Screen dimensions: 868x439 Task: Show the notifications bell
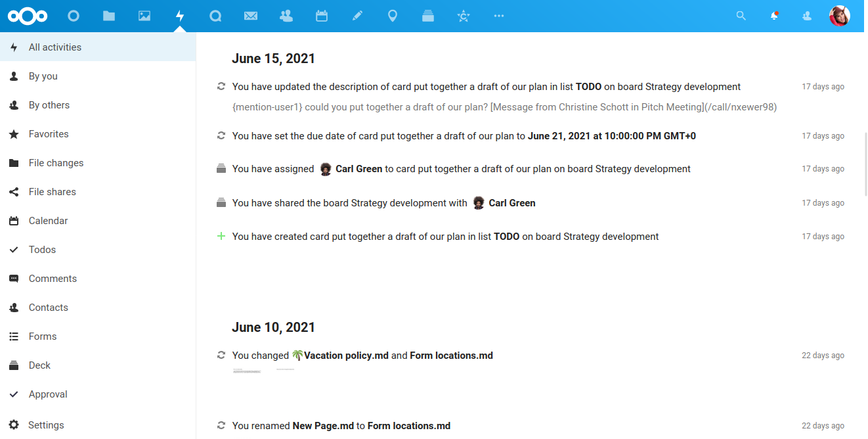coord(774,15)
